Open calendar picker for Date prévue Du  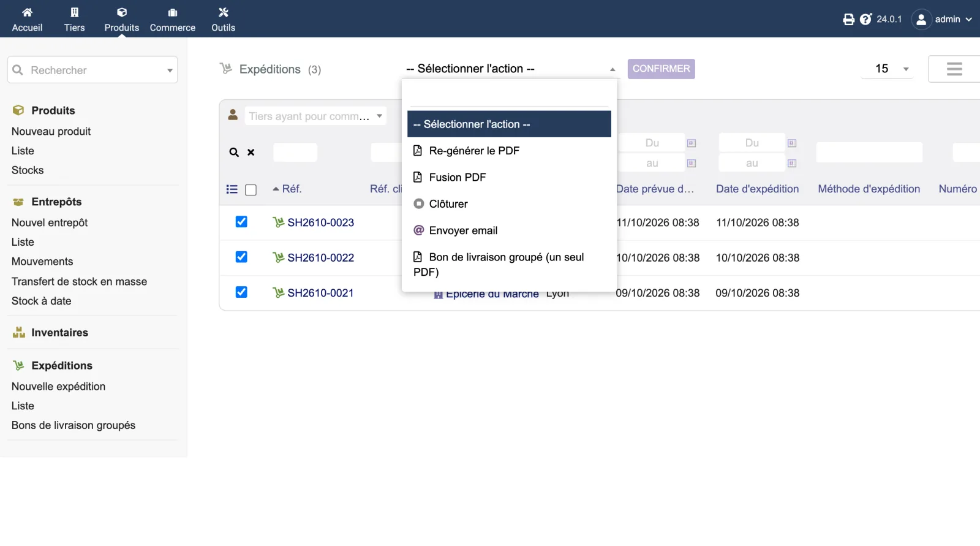point(692,143)
